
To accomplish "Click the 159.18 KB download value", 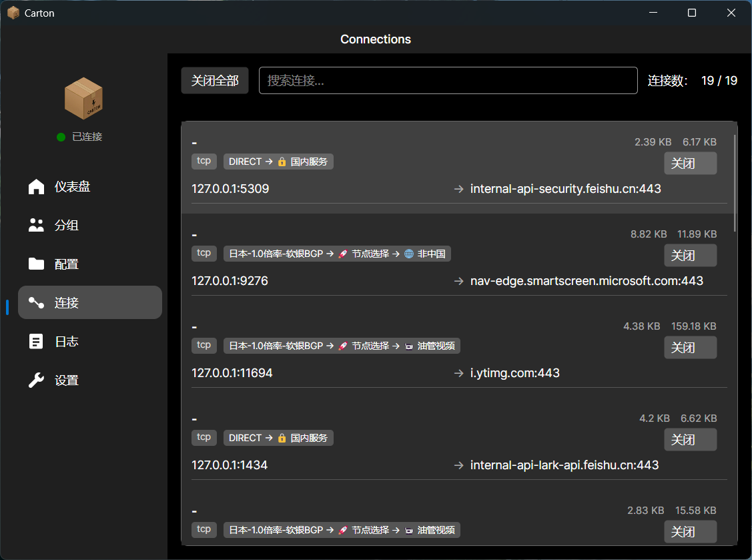I will pos(693,326).
